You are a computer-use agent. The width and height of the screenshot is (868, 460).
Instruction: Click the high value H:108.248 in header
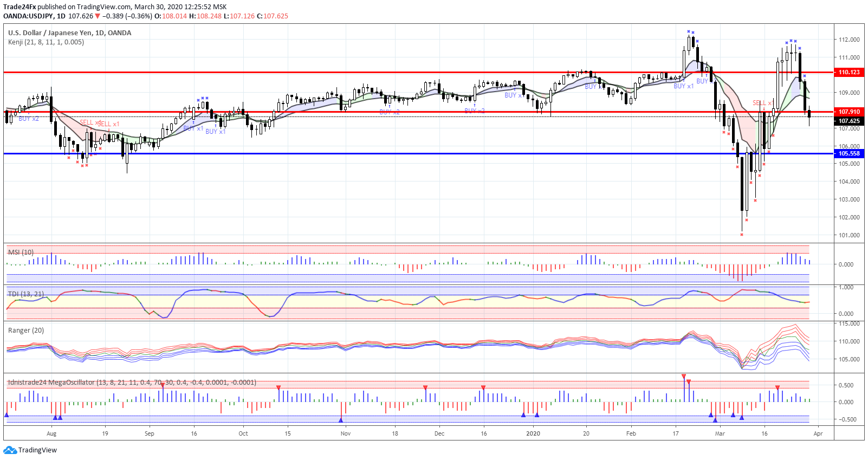[x=205, y=16]
